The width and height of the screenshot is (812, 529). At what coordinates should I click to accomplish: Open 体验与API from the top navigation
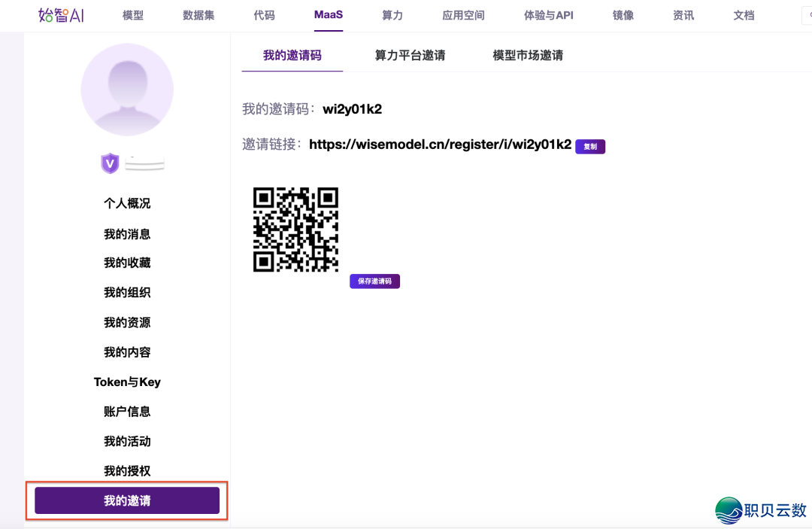pyautogui.click(x=548, y=14)
